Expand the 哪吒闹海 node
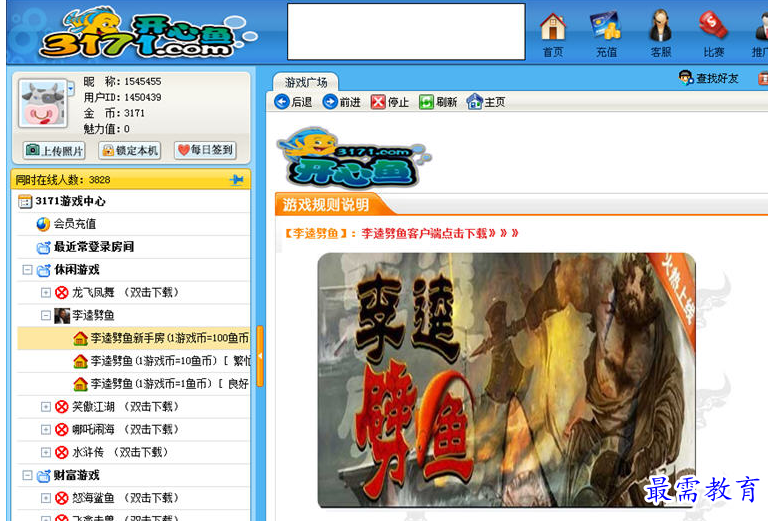Image resolution: width=768 pixels, height=521 pixels. (46, 429)
